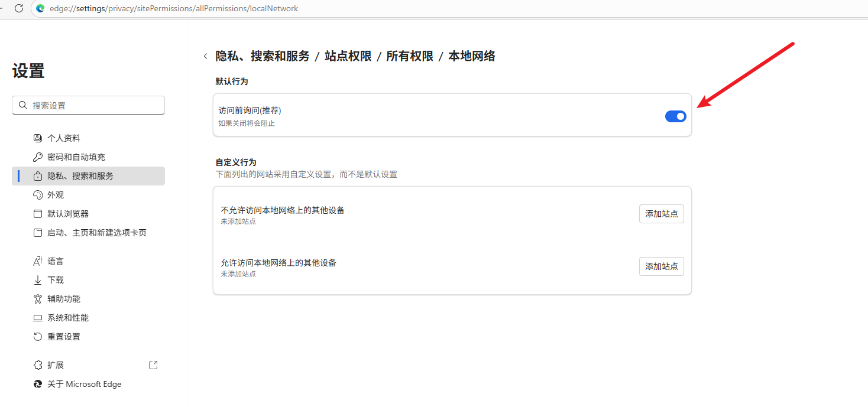Add a site to the 允许访问 allow list
The image size is (868, 407).
click(x=661, y=266)
